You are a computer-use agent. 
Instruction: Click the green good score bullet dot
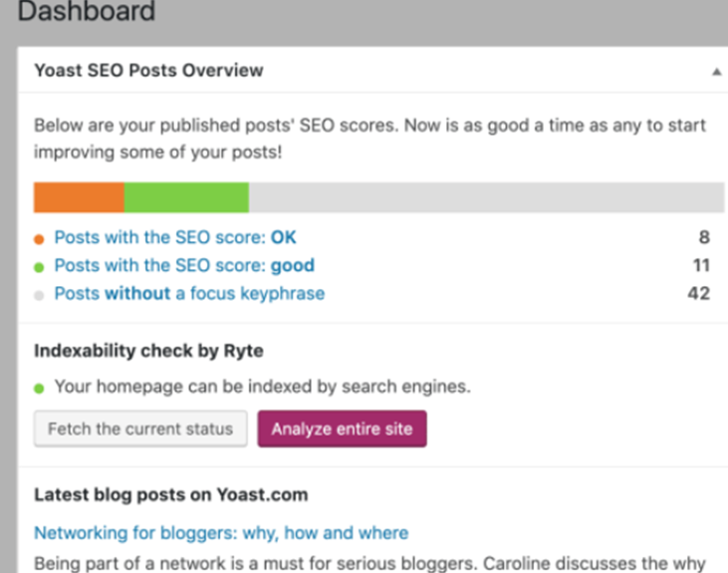39,267
